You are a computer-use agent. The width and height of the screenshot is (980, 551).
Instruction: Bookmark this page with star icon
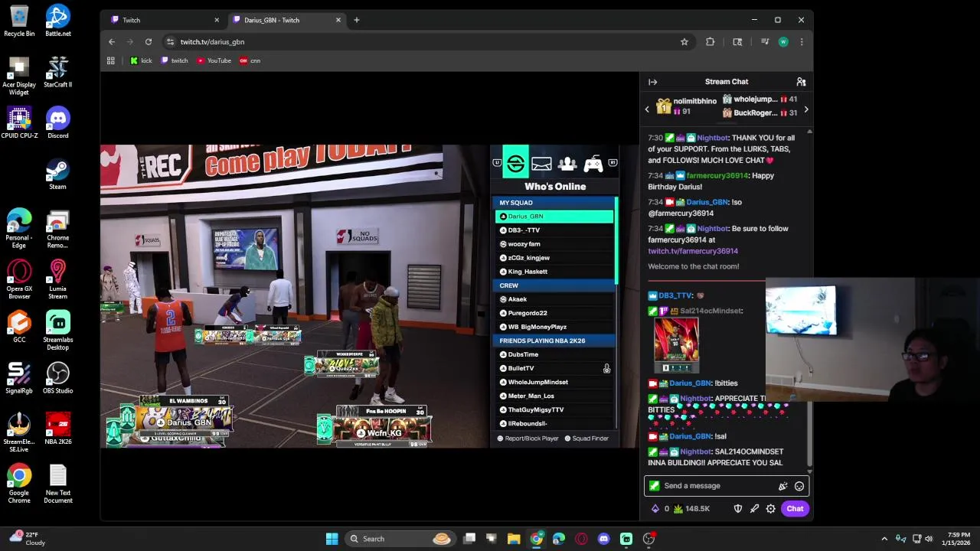point(684,42)
